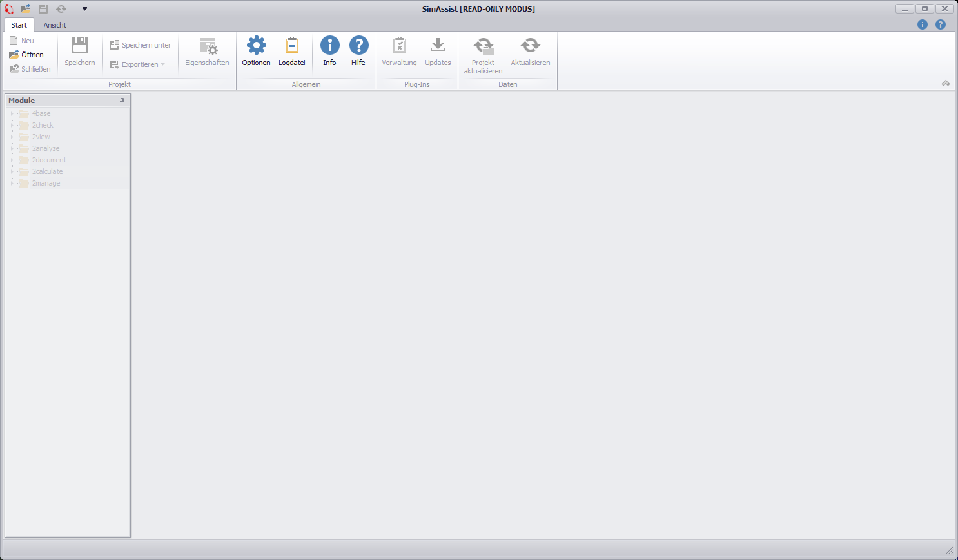Image resolution: width=958 pixels, height=560 pixels.
Task: Expand the 2check folder arrow
Action: (x=12, y=125)
